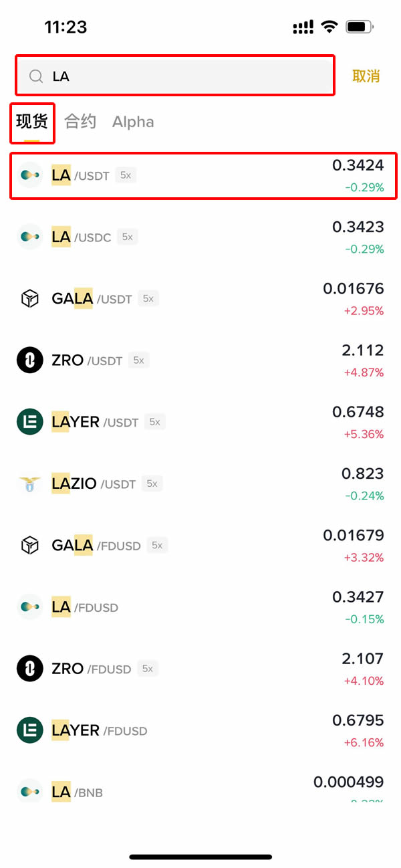Tap the +5.36% change on LAYER/USDT
Viewport: 401px width, 868px height.
tap(364, 434)
